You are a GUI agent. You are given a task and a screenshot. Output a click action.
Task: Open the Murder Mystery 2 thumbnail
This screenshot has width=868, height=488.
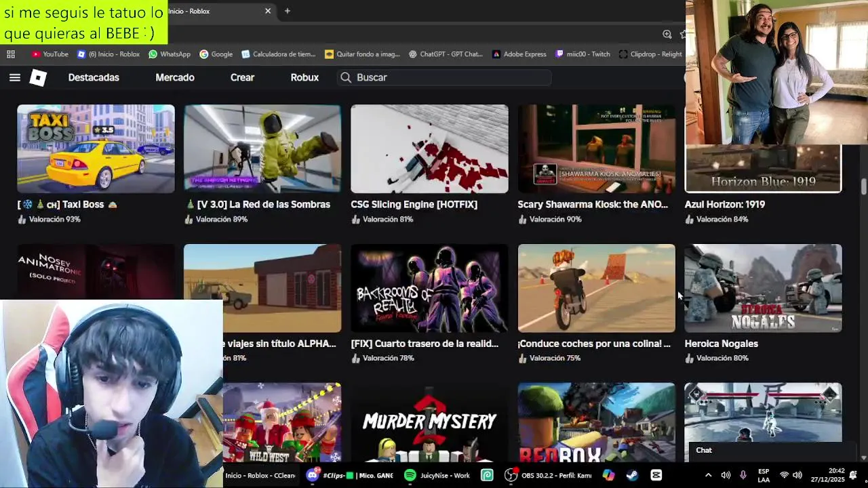click(x=429, y=422)
